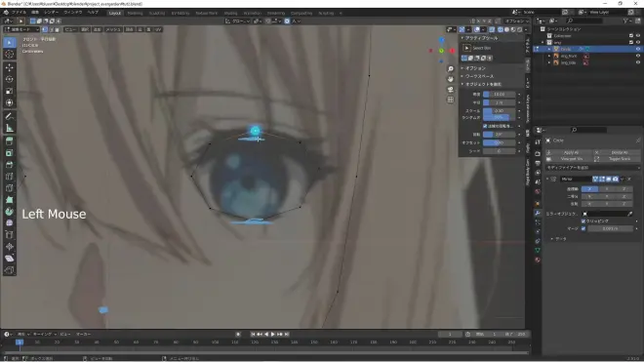Open the File menu in top bar
Viewport: 644px width, 362px height.
point(19,13)
